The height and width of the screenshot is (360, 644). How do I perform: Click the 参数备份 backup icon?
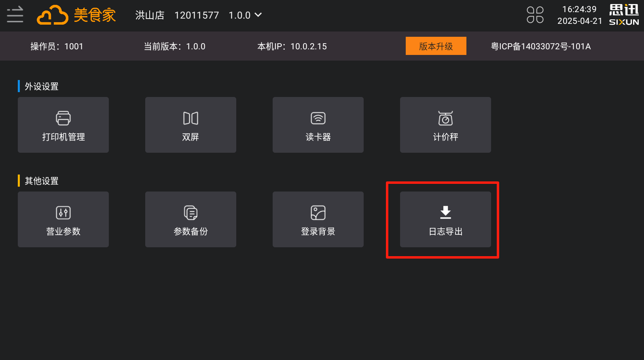tap(191, 213)
